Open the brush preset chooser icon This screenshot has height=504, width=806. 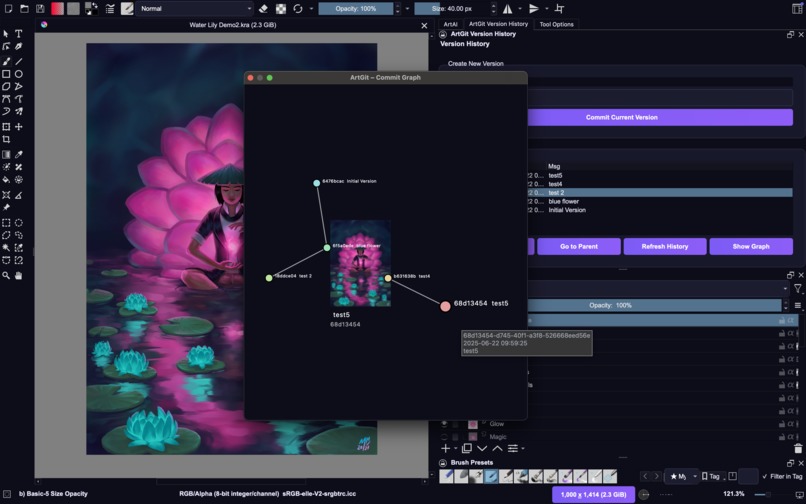[127, 9]
